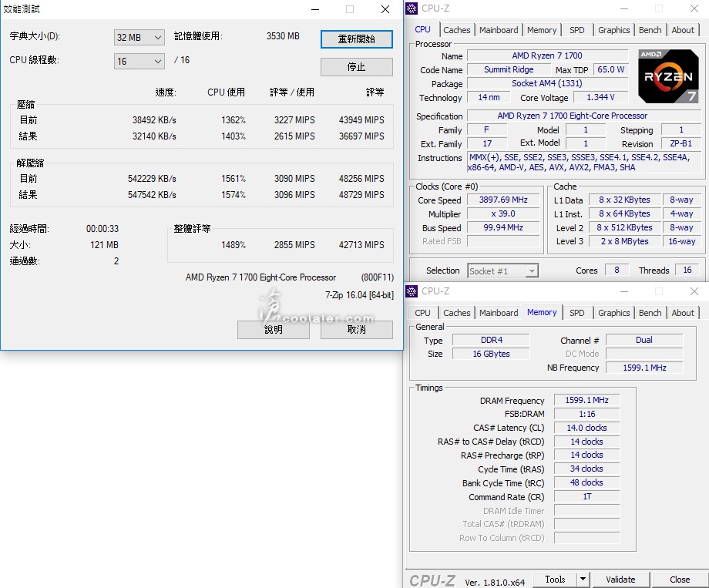This screenshot has height=588, width=709.
Task: Click the 重新開始 restart benchmark button
Action: click(357, 39)
